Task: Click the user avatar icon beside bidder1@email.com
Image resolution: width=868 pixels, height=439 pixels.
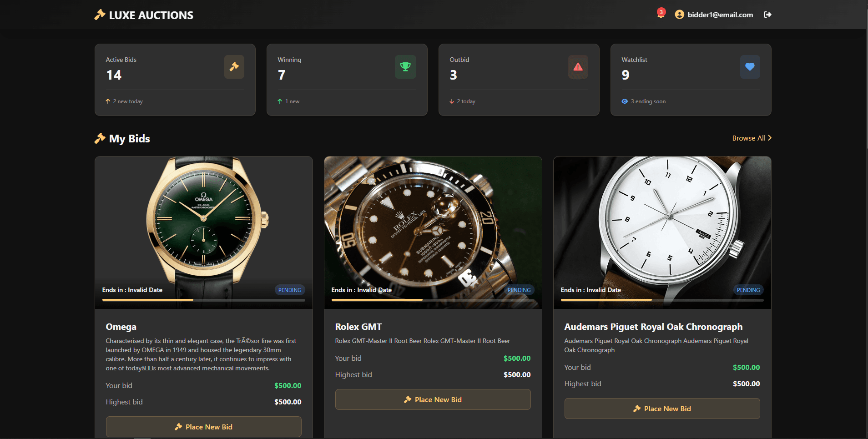Action: click(x=679, y=15)
